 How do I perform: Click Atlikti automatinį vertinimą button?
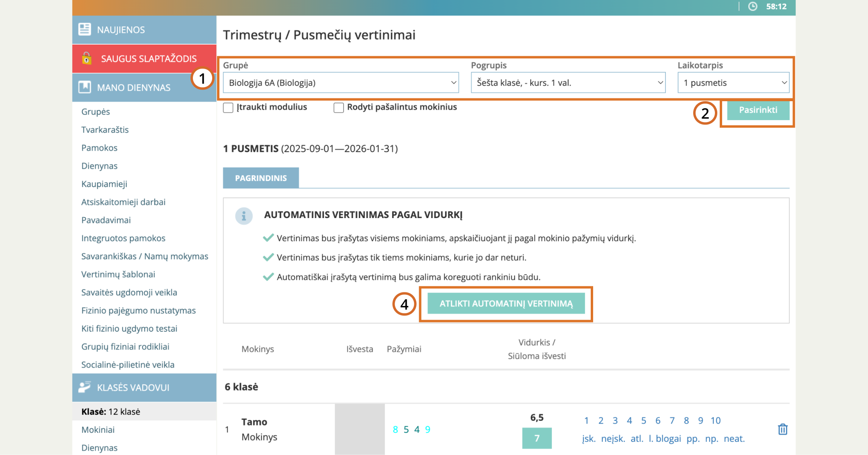(506, 304)
